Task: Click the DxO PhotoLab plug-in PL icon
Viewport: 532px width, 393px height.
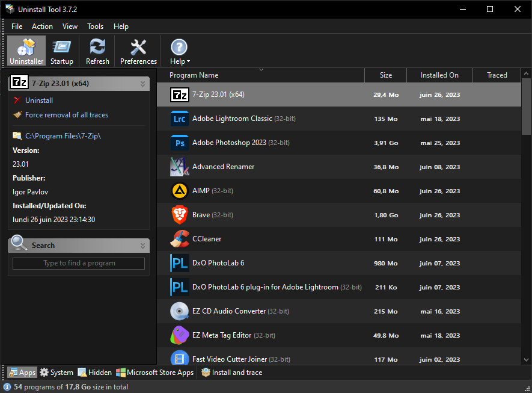Action: coord(180,287)
